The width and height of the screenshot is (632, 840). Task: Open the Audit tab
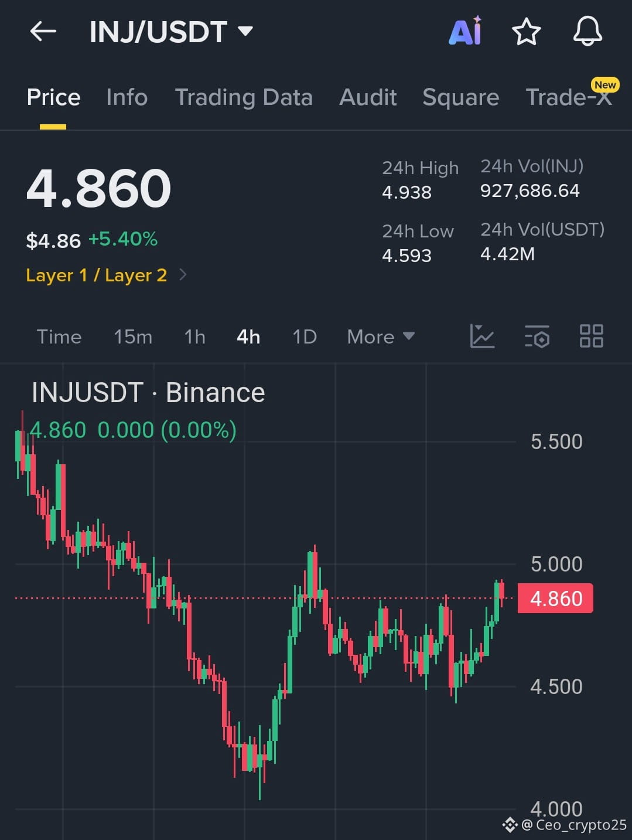click(368, 97)
